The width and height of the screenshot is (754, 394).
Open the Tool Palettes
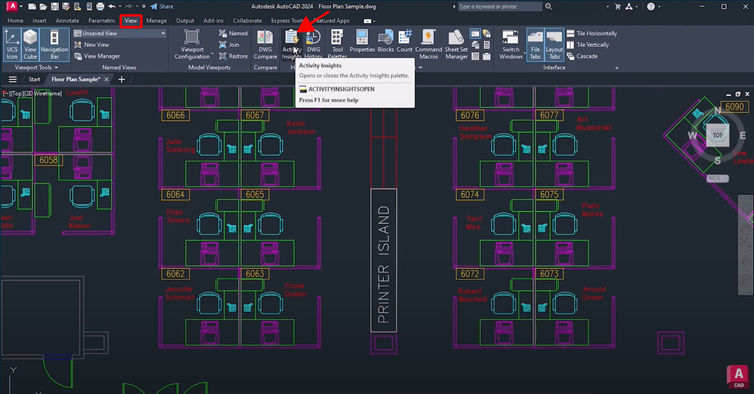(x=337, y=44)
